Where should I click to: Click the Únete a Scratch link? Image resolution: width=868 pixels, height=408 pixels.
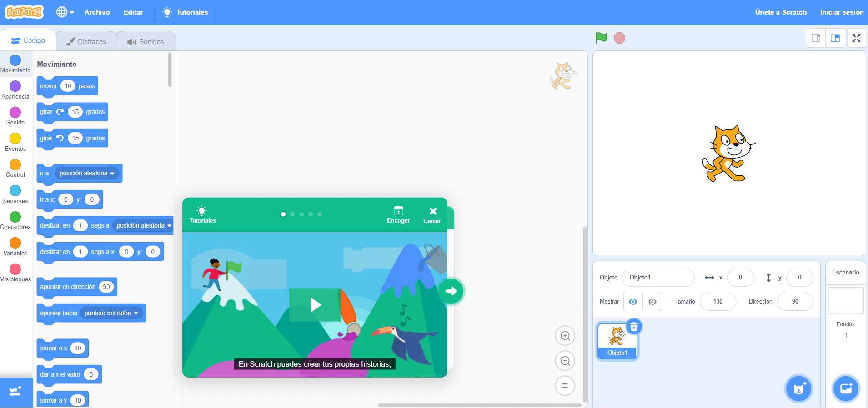781,12
